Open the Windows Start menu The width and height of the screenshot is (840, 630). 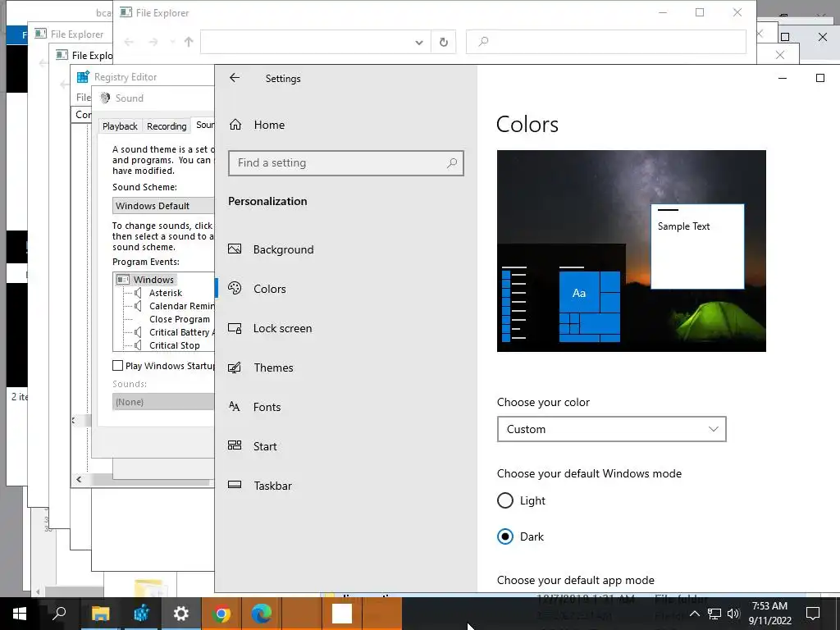(20, 614)
